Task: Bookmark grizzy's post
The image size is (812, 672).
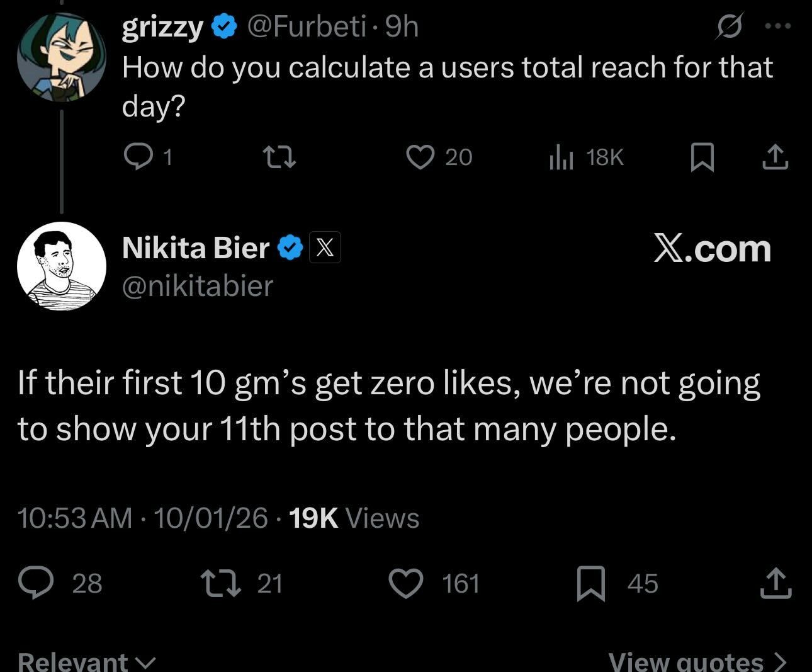Action: pos(702,157)
